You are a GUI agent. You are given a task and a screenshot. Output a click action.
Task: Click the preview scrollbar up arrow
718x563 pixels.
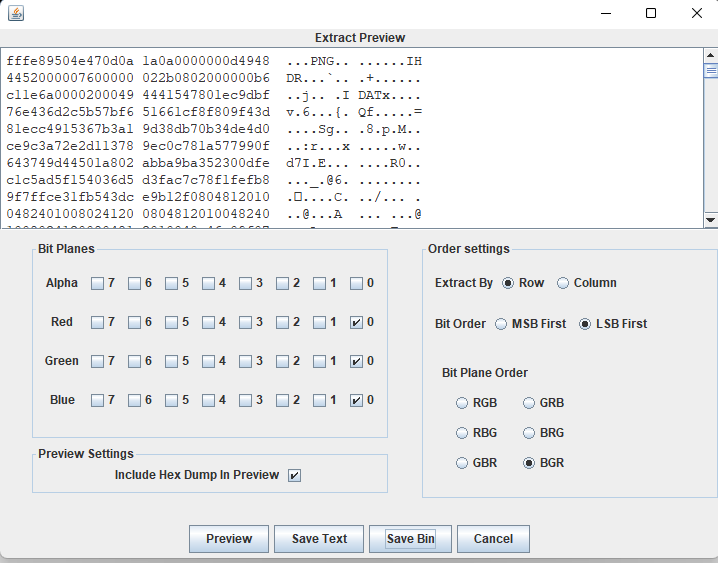coord(710,55)
